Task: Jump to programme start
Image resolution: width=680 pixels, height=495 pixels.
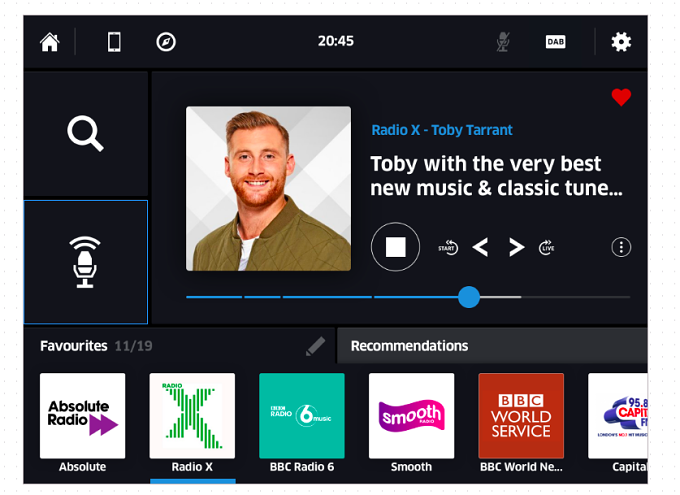Action: pos(448,247)
